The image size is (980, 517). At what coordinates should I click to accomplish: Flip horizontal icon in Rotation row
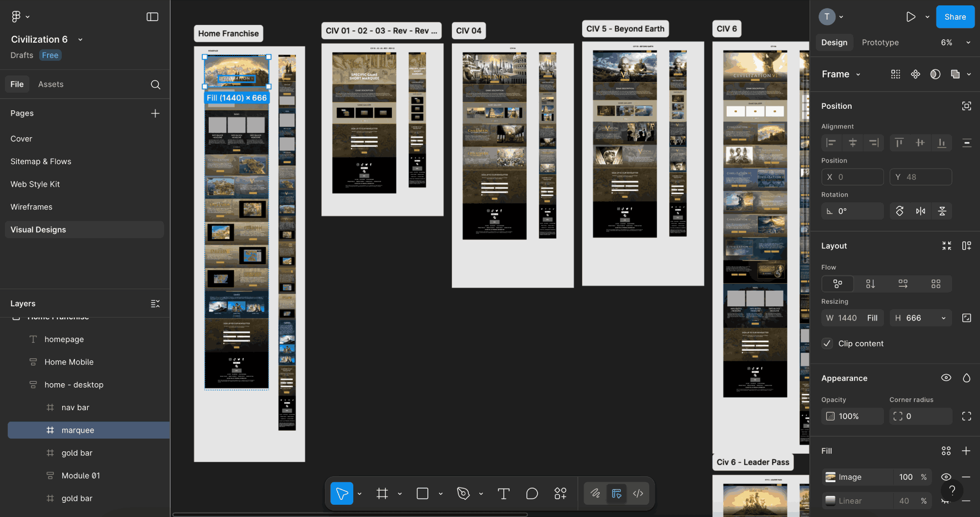click(921, 211)
